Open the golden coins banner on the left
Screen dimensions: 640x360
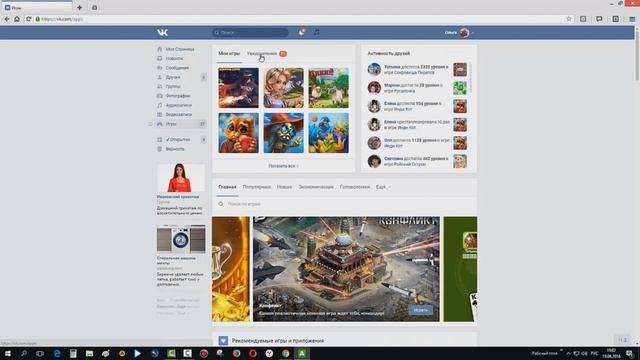(231, 269)
